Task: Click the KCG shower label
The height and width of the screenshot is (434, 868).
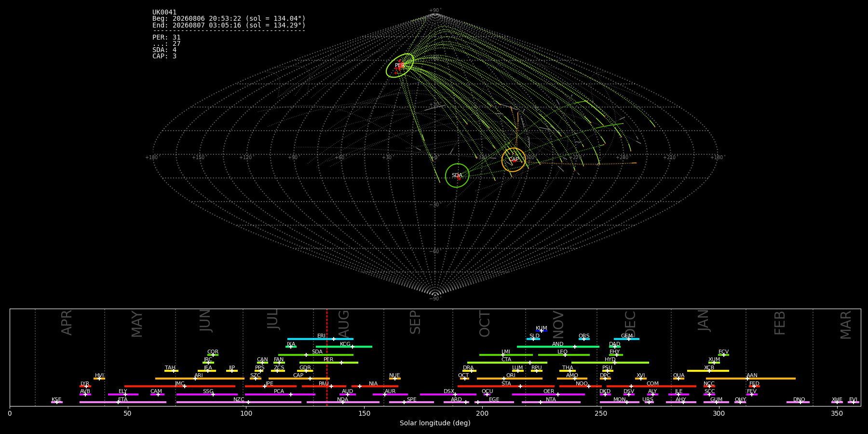Action: coord(345,344)
